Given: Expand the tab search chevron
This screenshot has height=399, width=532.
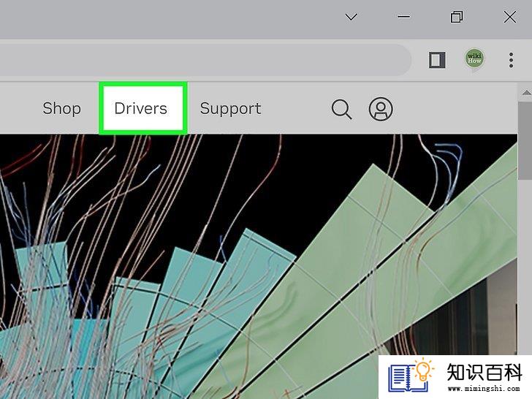Looking at the screenshot, I should point(351,17).
